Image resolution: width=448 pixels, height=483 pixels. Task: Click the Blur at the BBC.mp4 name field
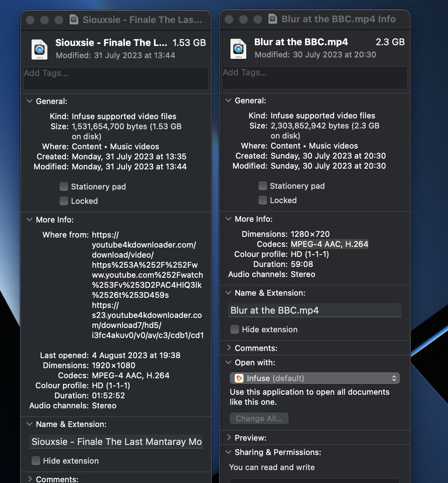[x=315, y=310]
